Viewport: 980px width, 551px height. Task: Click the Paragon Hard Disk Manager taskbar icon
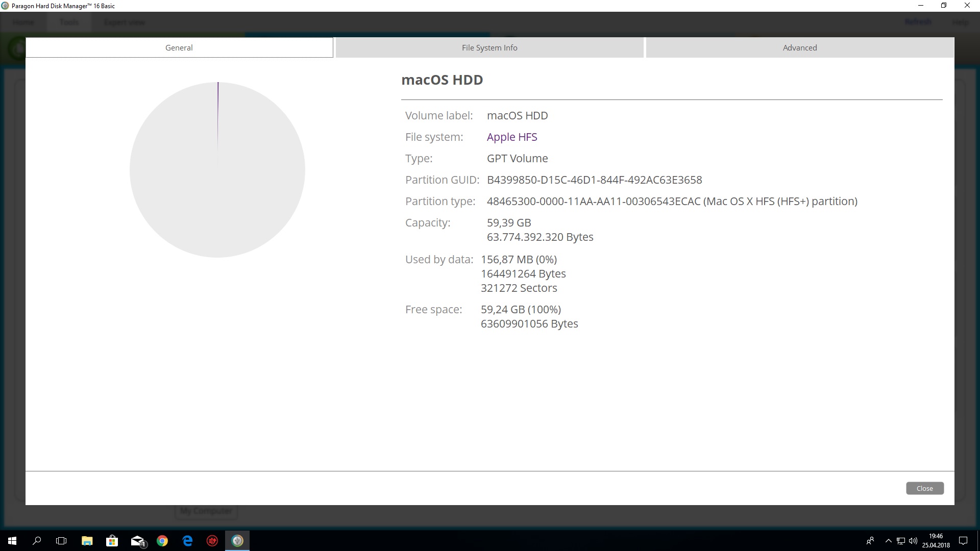(x=237, y=541)
